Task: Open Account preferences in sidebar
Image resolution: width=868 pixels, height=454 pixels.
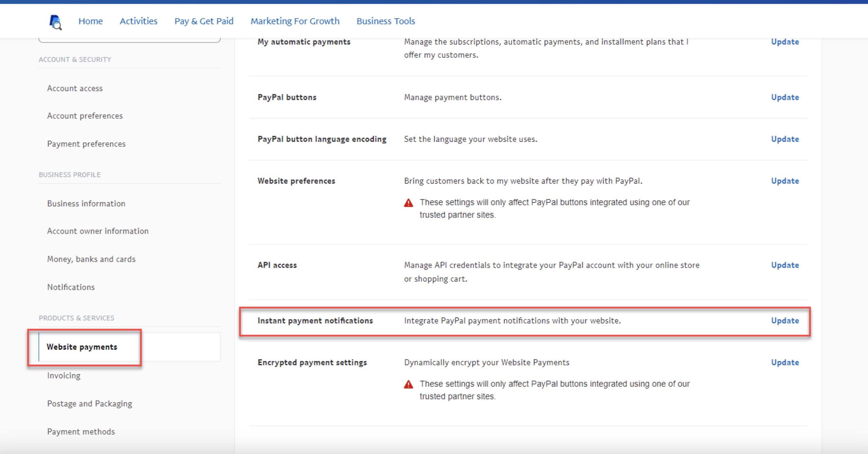Action: (85, 116)
